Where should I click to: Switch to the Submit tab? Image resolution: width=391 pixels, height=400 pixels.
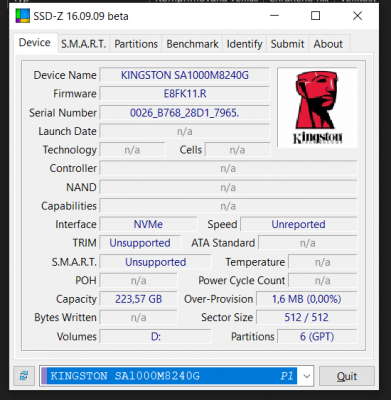[x=287, y=44]
